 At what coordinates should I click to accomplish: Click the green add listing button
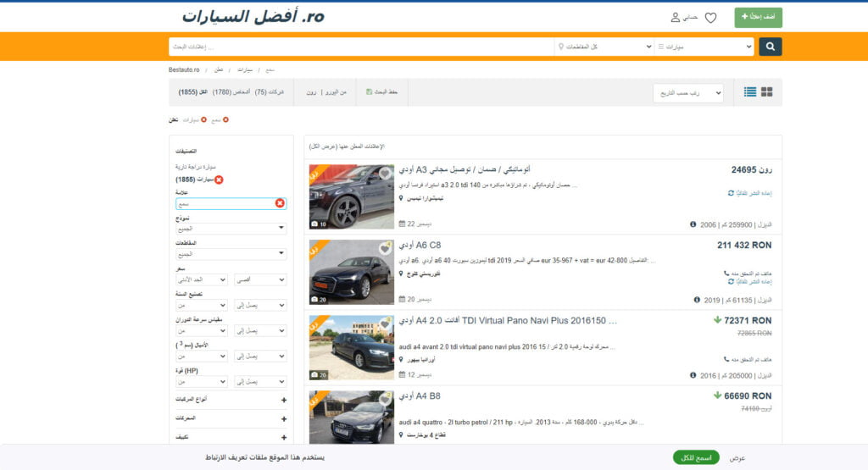(x=758, y=17)
